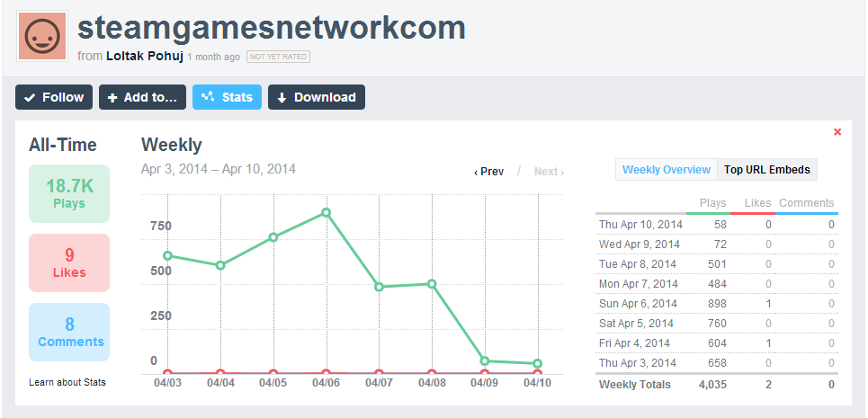Viewport: 868px width, 418px height.
Task: Select the Tue Apr 8, 2014 row
Action: coord(716,264)
